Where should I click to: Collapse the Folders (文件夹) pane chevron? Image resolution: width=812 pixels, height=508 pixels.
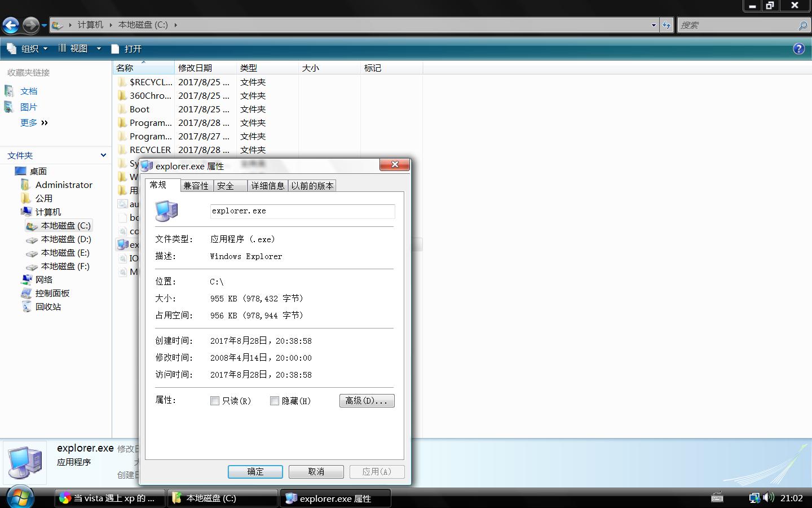point(103,155)
